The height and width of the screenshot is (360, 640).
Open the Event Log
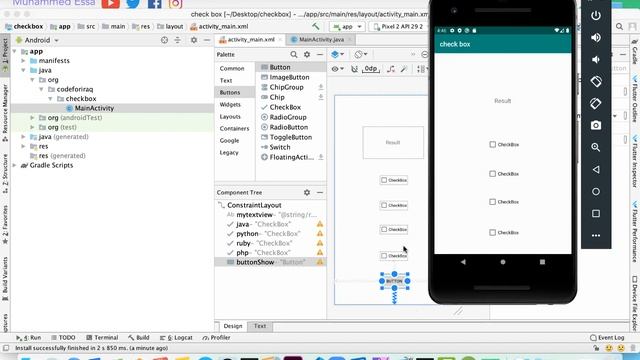point(607,338)
